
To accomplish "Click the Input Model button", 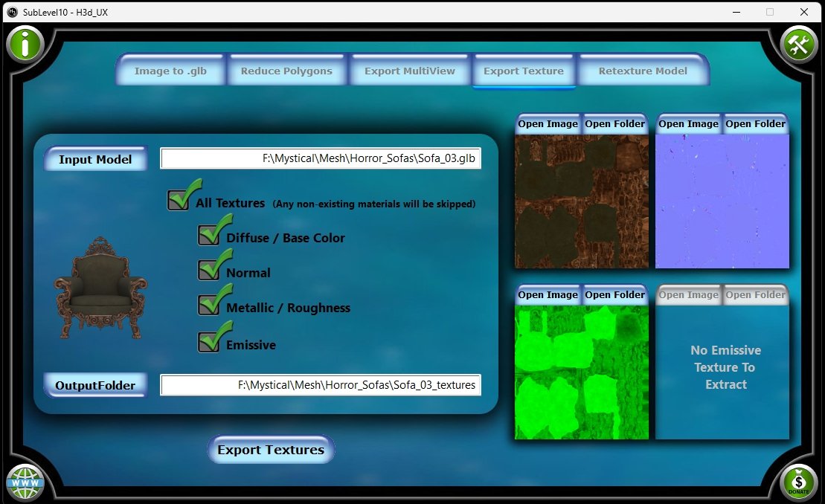I will 95,159.
